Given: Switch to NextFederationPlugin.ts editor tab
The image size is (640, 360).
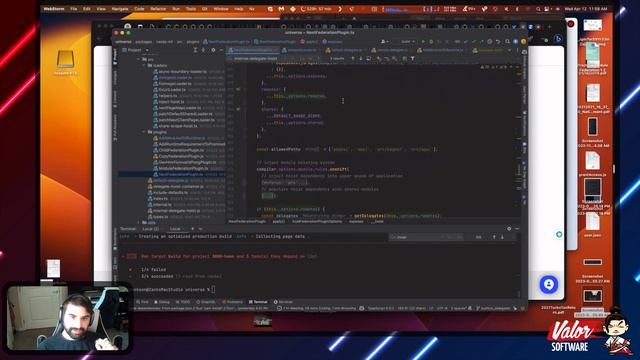Looking at the screenshot, I should click(x=252, y=50).
